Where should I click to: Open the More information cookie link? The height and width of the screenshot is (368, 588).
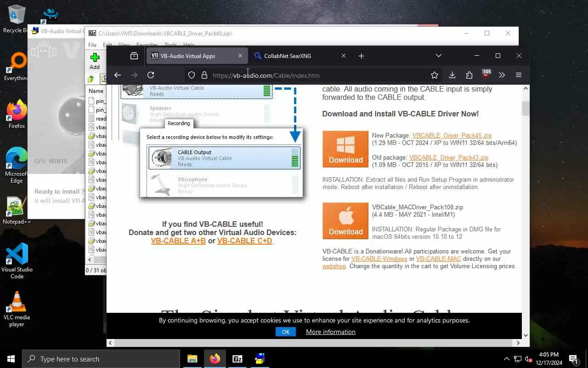(x=331, y=332)
